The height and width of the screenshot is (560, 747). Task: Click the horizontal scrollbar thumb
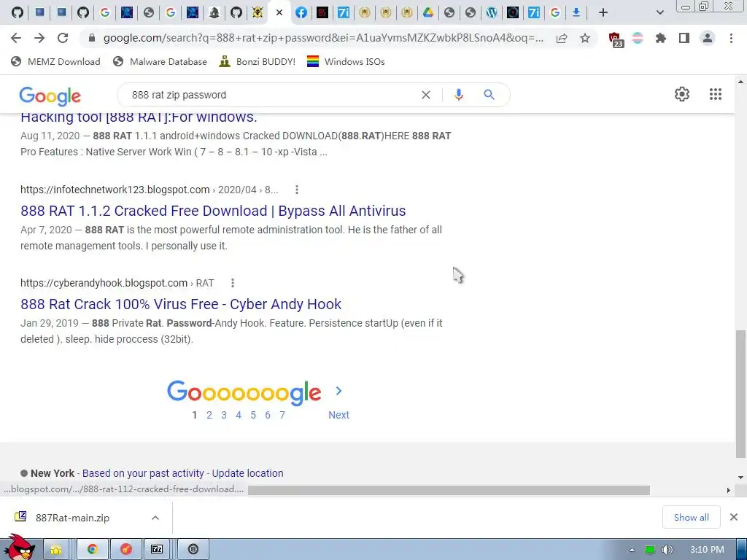point(449,490)
